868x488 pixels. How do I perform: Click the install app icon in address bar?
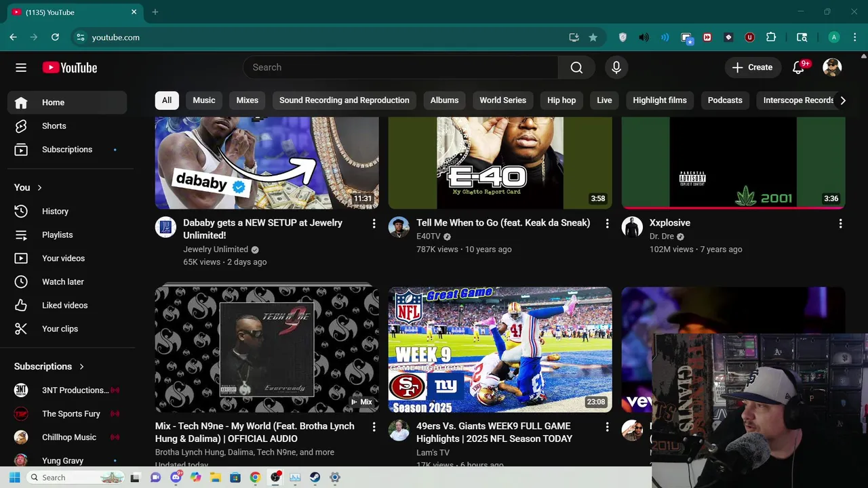(574, 37)
